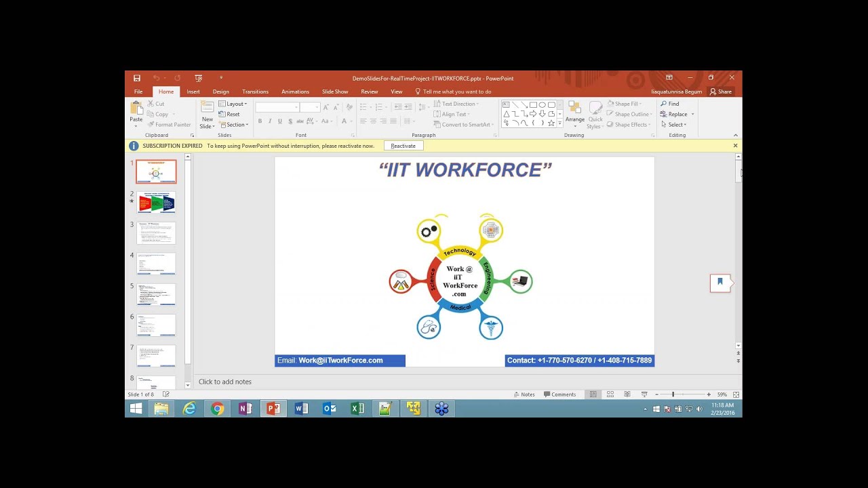Toggle Bold formatting
This screenshot has width=868, height=488.
[x=260, y=121]
